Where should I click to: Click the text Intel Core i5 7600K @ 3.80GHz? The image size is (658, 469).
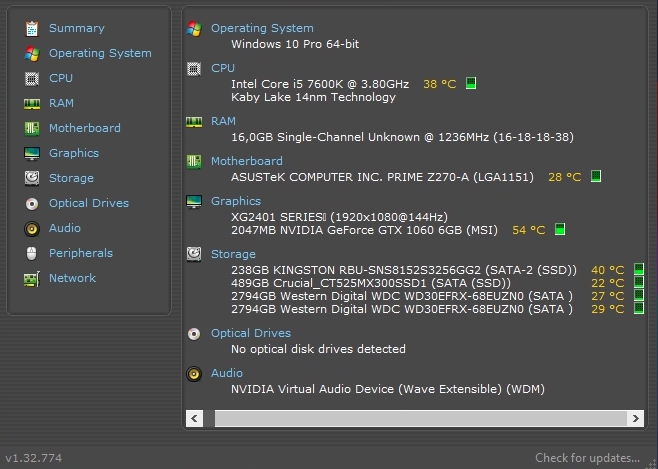pos(320,84)
